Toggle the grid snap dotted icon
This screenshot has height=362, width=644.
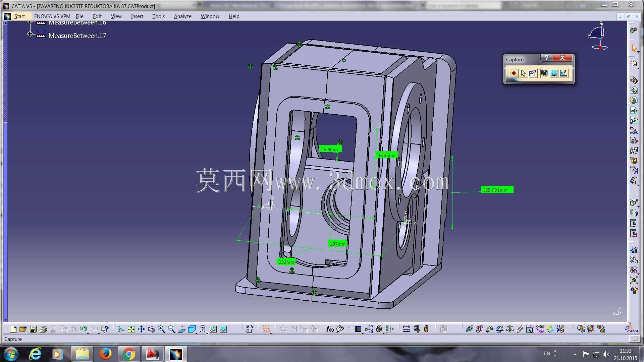tap(266, 329)
